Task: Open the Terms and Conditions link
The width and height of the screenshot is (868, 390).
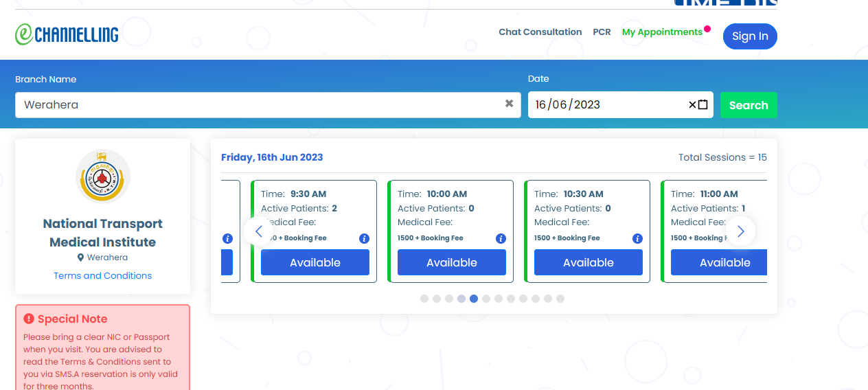Action: 103,275
